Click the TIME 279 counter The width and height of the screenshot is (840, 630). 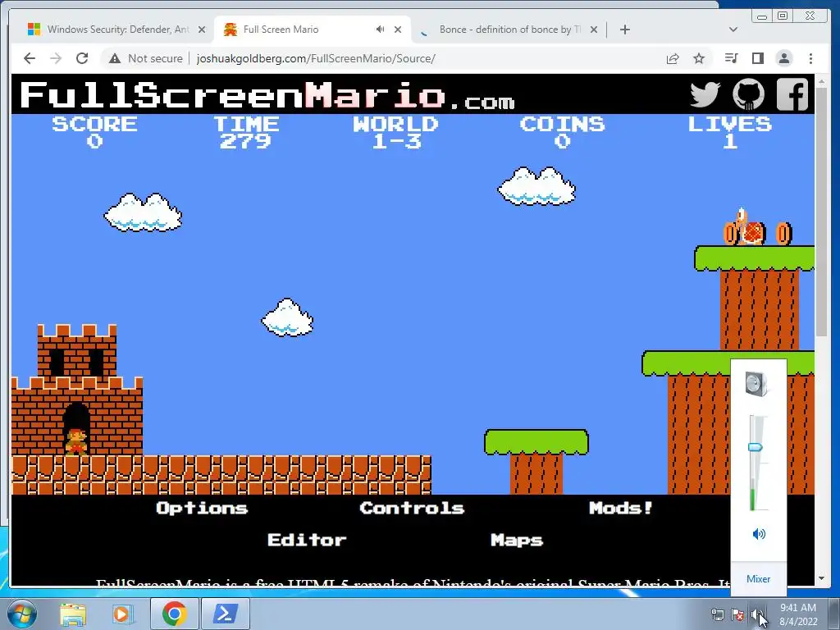[246, 132]
